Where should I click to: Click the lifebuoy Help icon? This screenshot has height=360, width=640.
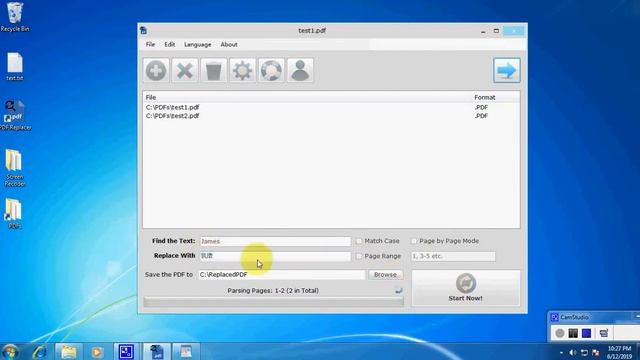pyautogui.click(x=271, y=71)
